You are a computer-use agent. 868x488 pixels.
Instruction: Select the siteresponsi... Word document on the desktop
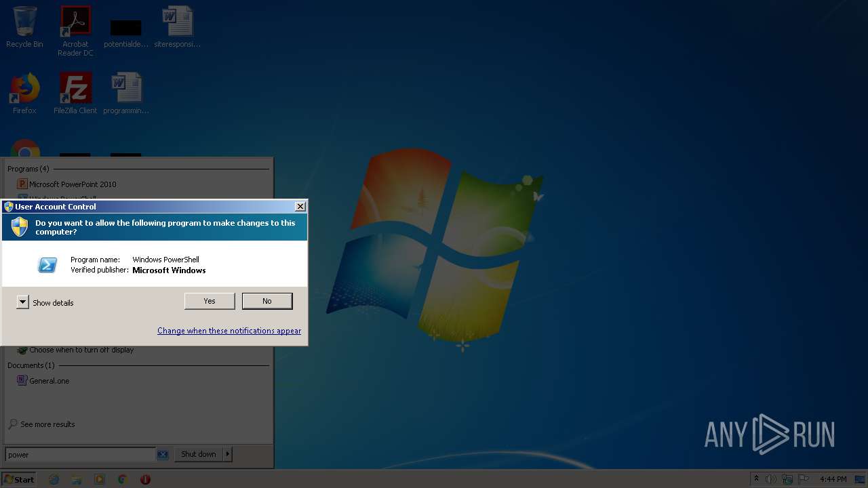[x=178, y=27]
